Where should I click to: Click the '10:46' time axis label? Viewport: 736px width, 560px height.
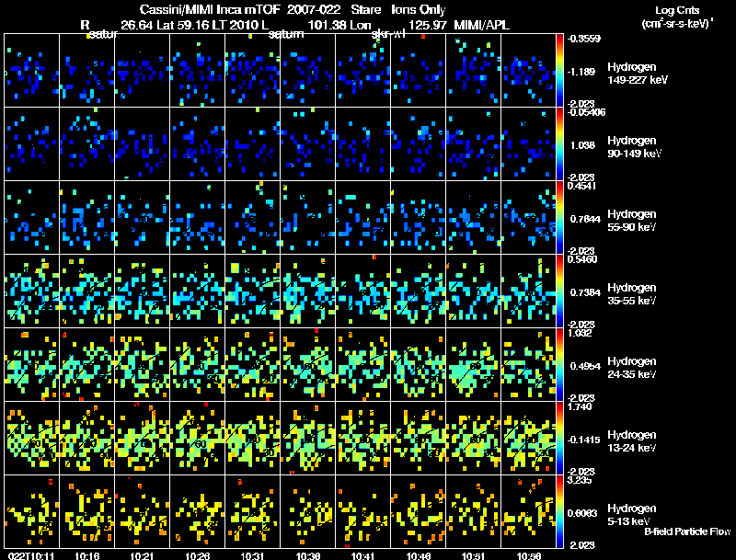pyautogui.click(x=419, y=555)
